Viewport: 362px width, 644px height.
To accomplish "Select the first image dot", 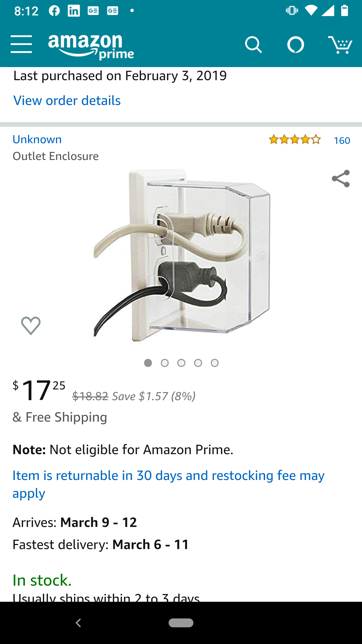I will tap(148, 363).
